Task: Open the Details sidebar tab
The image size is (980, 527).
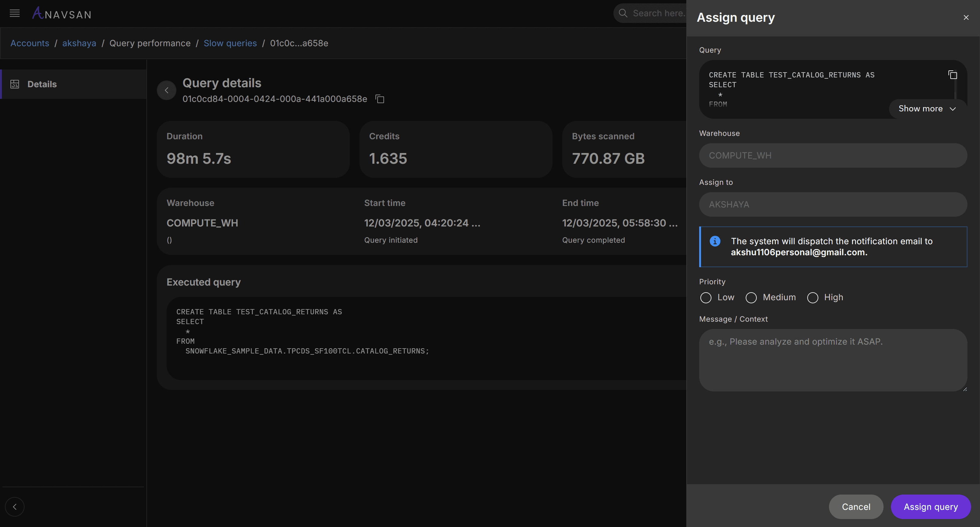Action: tap(42, 84)
